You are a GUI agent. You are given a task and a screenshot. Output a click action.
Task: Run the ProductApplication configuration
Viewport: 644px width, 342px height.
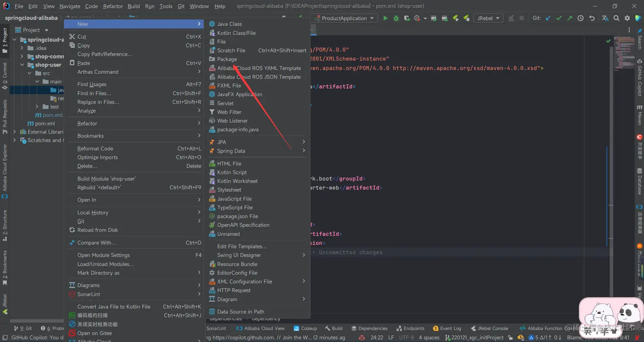tap(385, 18)
